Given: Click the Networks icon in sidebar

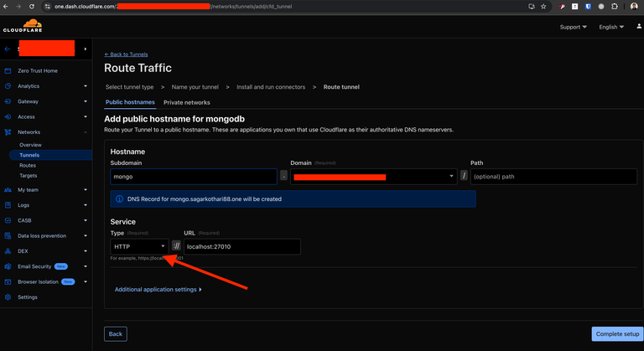Looking at the screenshot, I should coord(8,132).
